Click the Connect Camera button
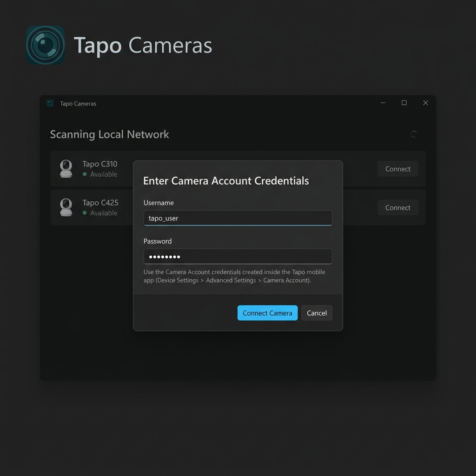This screenshot has height=476, width=476. pos(267,313)
